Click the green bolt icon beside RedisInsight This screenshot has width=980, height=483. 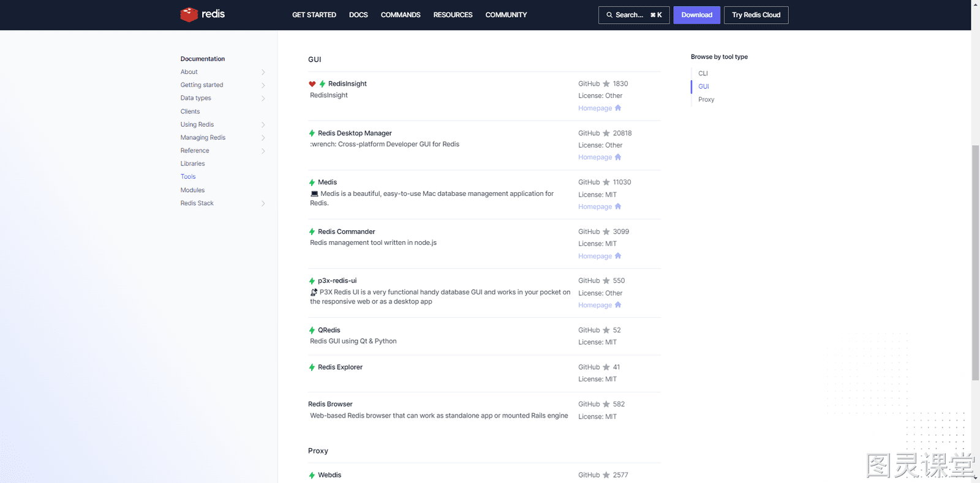click(x=322, y=84)
